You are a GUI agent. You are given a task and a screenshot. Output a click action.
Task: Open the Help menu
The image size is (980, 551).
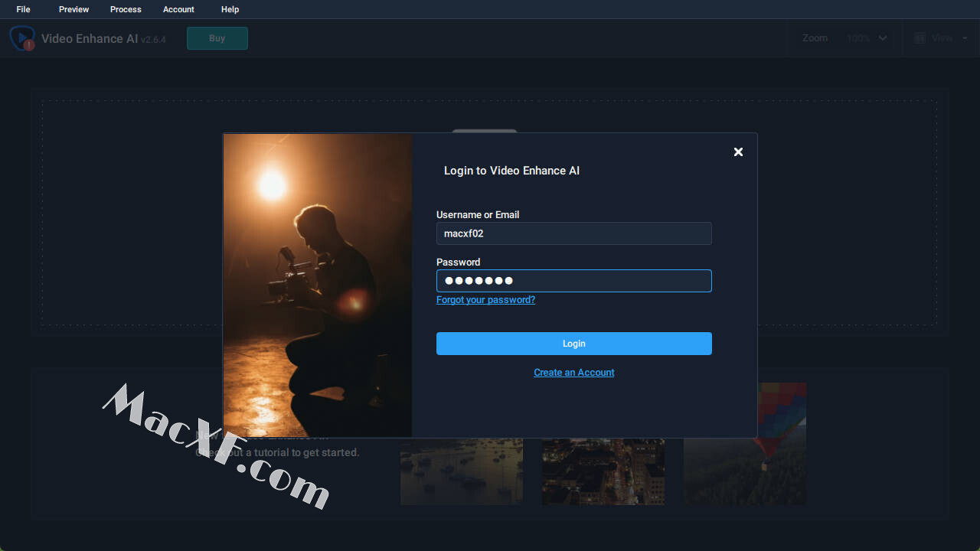230,9
